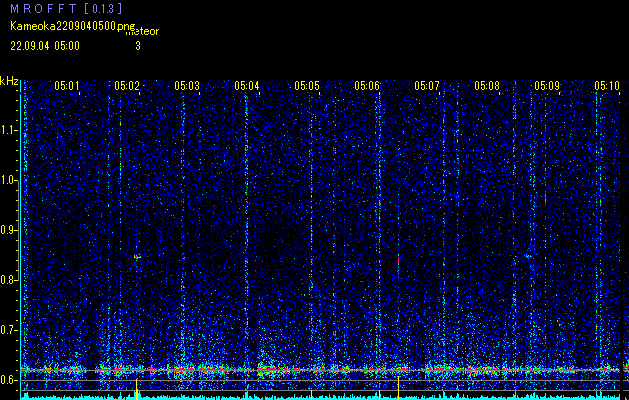
Task: Click the 05:09 time marker
Action: point(547,85)
